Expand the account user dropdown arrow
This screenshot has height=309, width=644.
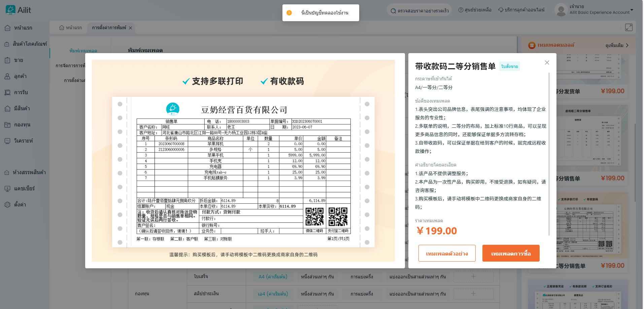click(632, 10)
